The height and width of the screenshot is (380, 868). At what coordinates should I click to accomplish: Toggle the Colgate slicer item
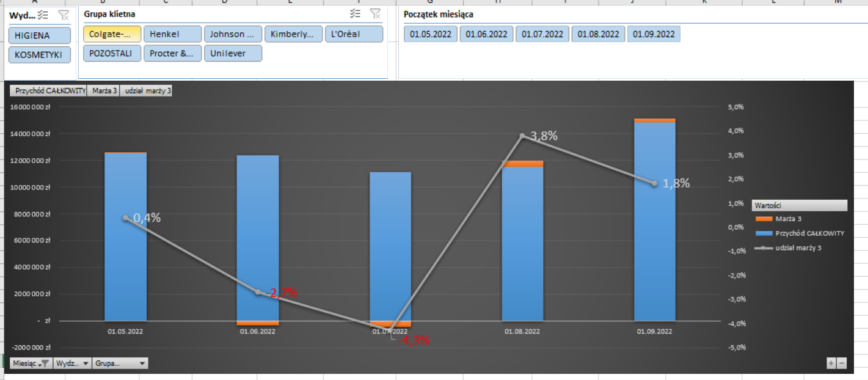pos(112,34)
